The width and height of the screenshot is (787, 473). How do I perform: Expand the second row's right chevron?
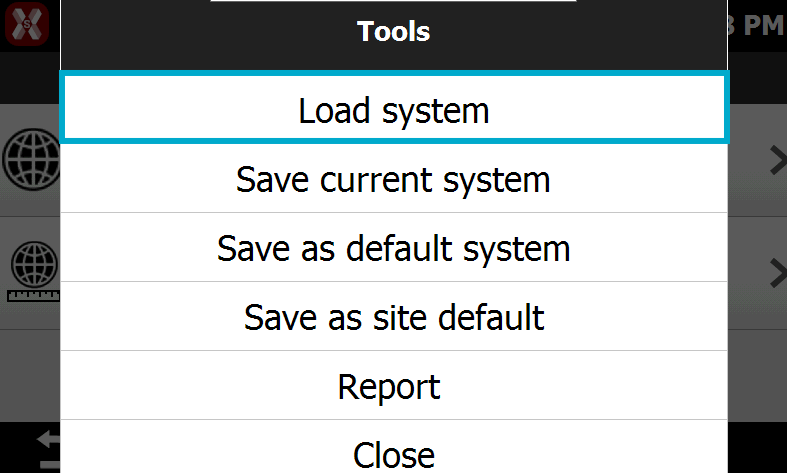778,274
